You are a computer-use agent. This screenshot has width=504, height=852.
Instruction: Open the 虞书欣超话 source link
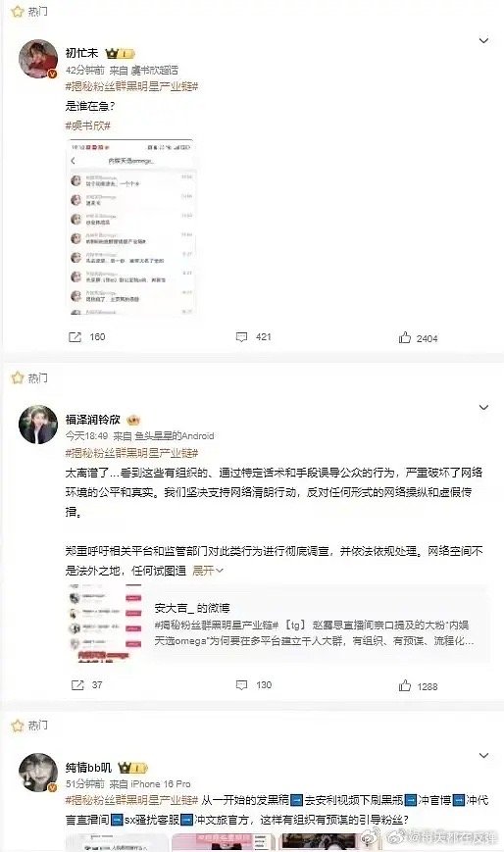pos(154,70)
